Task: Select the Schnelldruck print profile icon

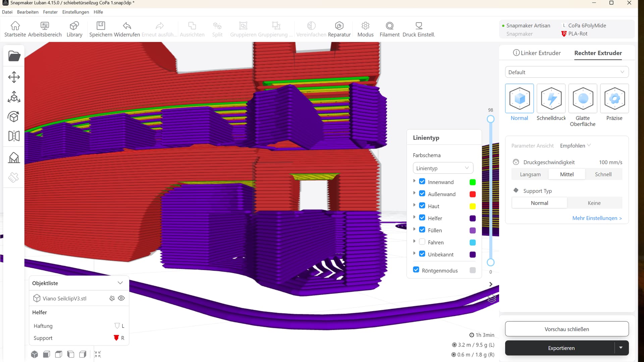Action: (551, 99)
